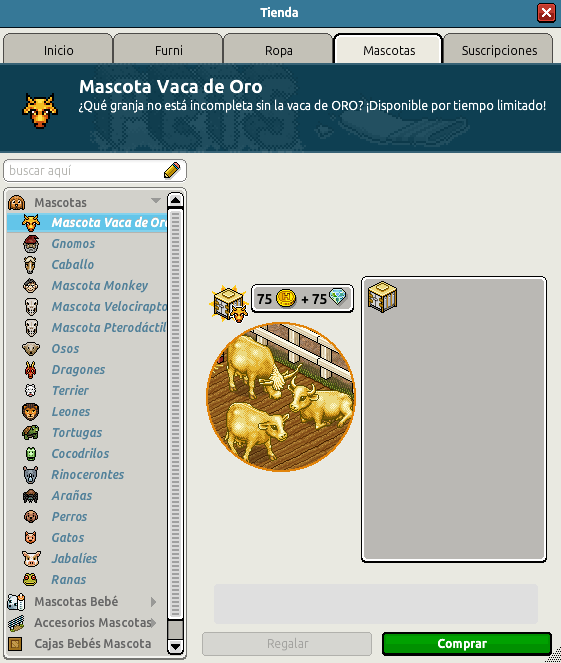Collapse the Mascotas category arrow
The image size is (561, 663).
pos(156,201)
